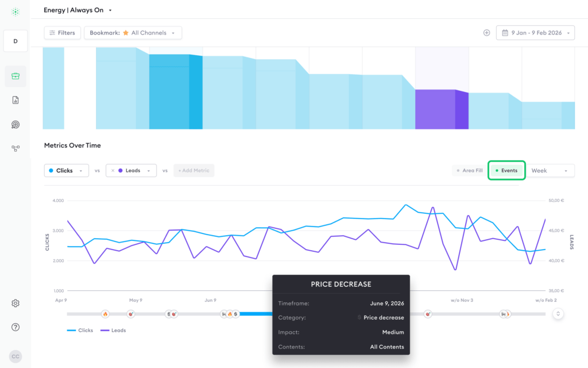
Task: Open the Bookmark All Channels dropdown
Action: tap(133, 33)
